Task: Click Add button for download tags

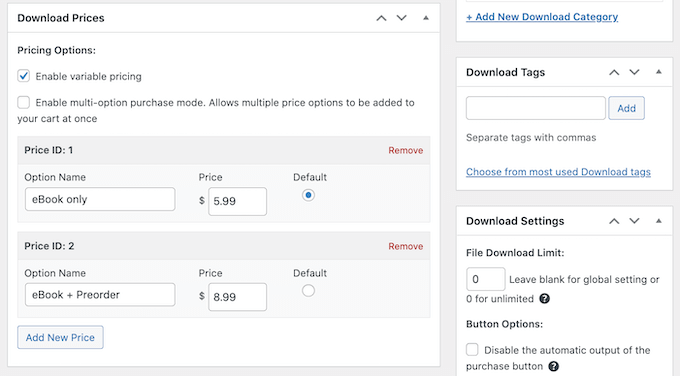Action: [626, 108]
